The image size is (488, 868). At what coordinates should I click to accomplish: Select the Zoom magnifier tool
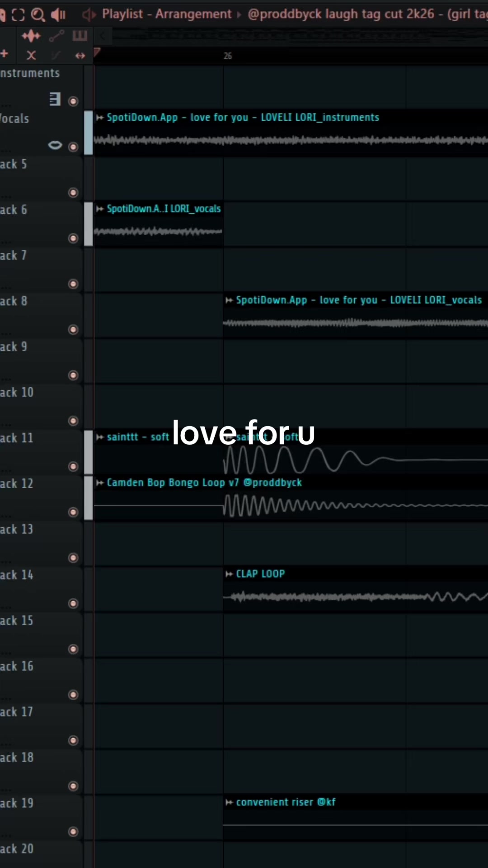click(38, 15)
